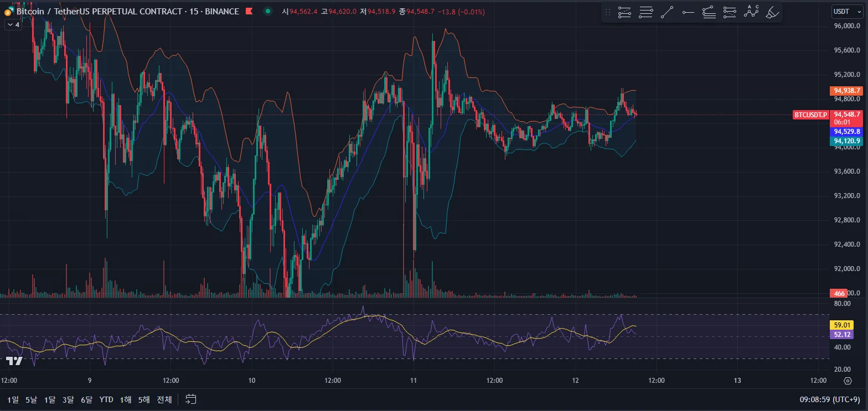This screenshot has height=411, width=868.
Task: Select the Fib retracement drawing tool
Action: coord(624,12)
